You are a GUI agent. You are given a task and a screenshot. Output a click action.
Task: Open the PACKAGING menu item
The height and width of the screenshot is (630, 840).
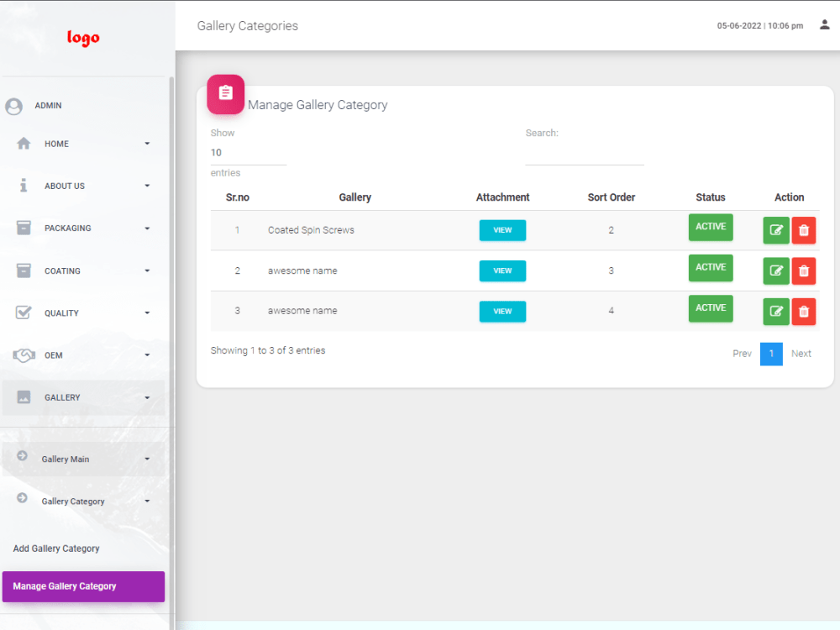[x=83, y=228]
